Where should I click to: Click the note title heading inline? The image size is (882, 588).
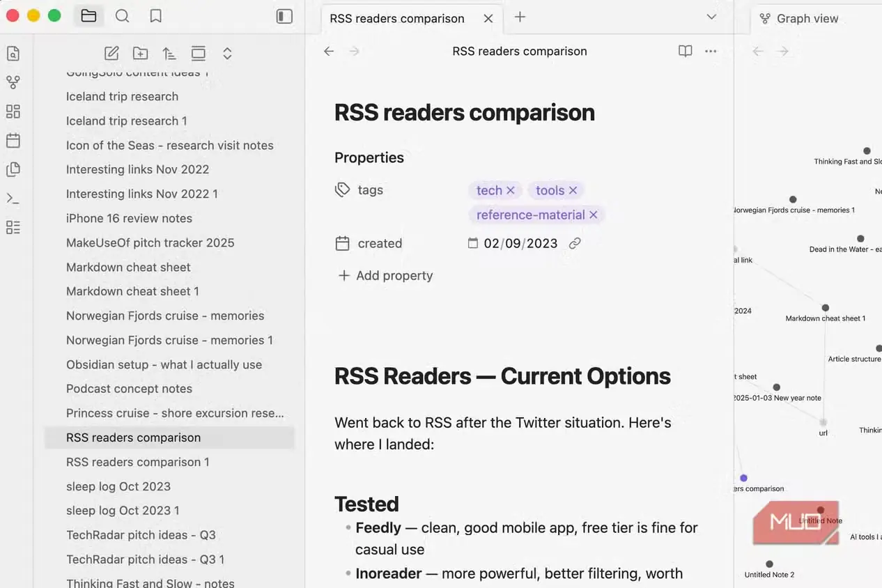click(465, 112)
